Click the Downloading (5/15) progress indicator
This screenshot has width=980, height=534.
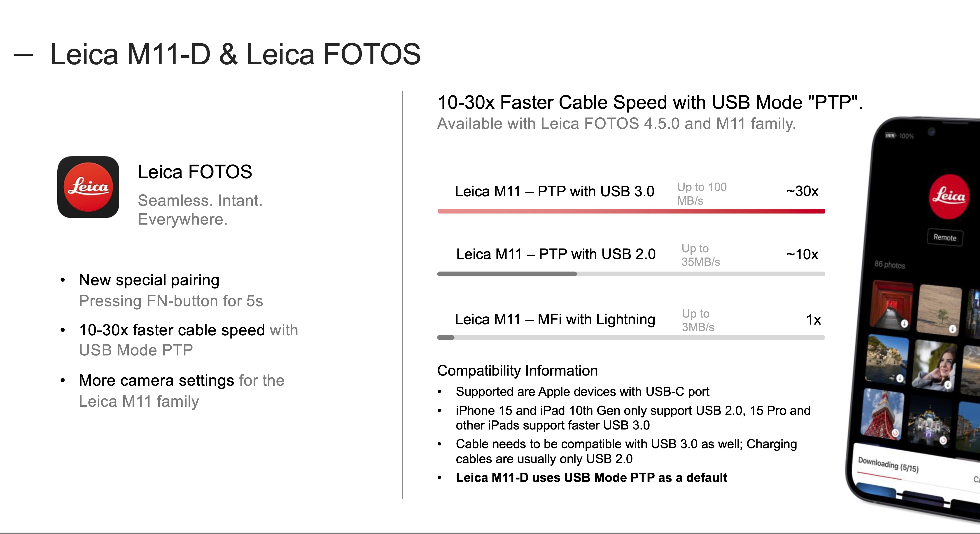tap(888, 465)
